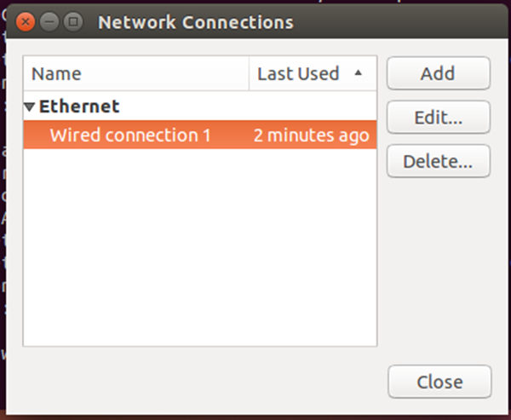Click gray panel area below Delete button
This screenshot has width=511, height=420.
click(x=439, y=268)
